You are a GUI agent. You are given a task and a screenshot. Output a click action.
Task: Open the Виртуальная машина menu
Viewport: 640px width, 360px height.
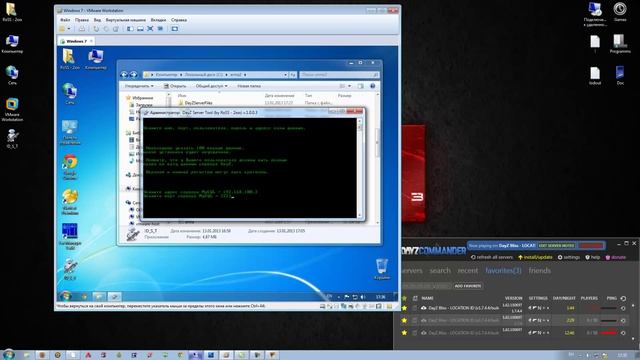(126, 20)
